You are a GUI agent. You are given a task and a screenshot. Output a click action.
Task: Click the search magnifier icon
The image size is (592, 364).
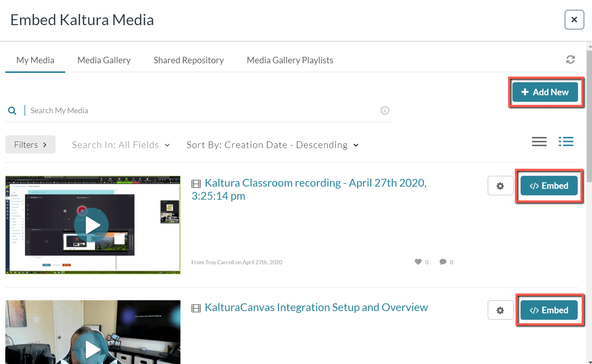pyautogui.click(x=12, y=110)
